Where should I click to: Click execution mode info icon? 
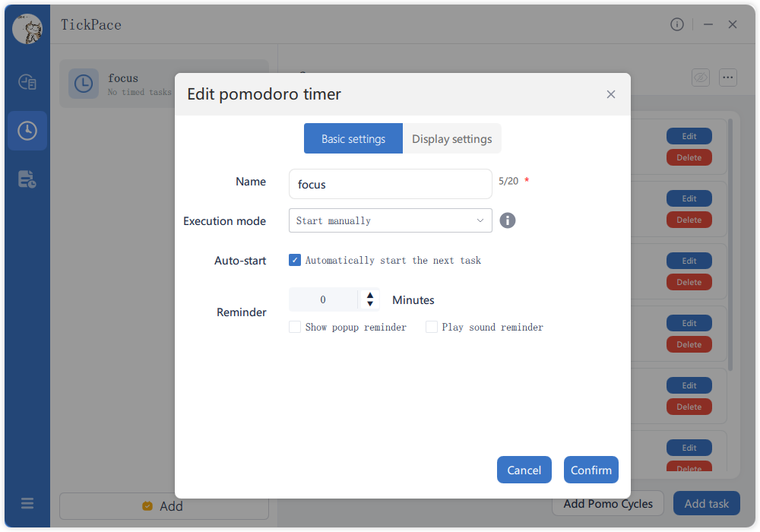click(x=508, y=220)
